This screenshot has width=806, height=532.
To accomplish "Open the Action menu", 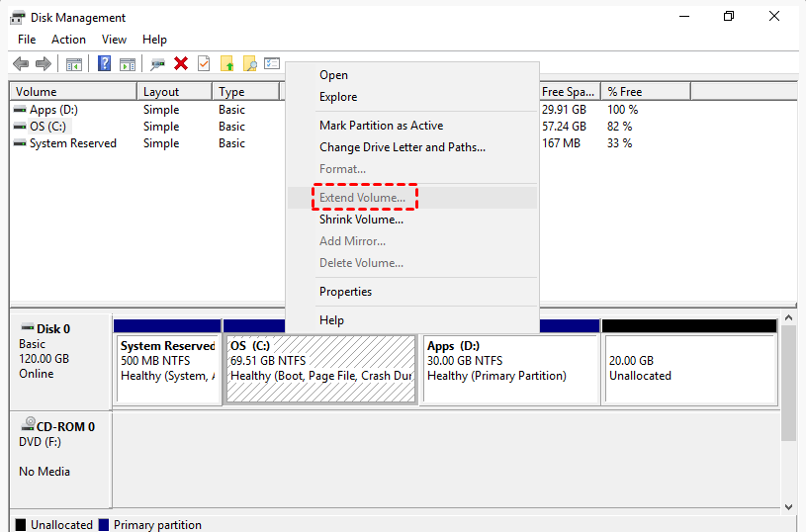I will point(68,40).
